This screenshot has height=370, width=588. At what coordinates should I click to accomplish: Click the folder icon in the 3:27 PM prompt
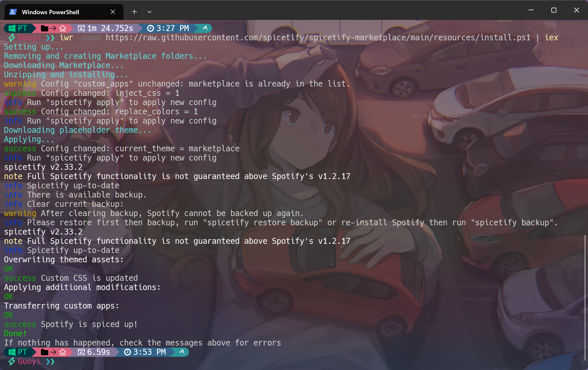pos(45,28)
